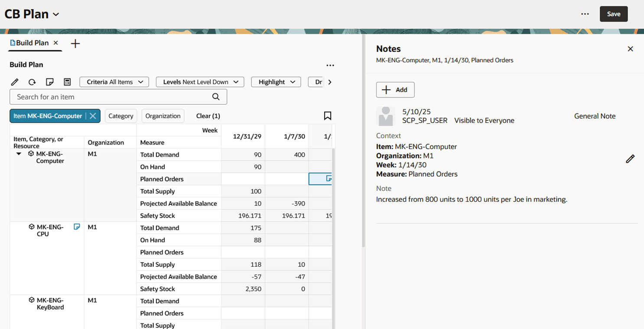Open the Levels Next Level Down dropdown
Image resolution: width=644 pixels, height=329 pixels.
[x=200, y=82]
